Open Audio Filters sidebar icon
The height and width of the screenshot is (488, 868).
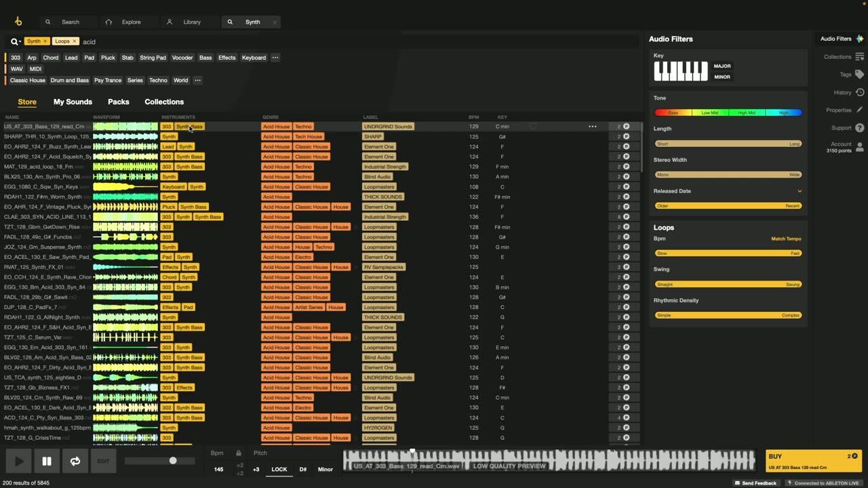[x=859, y=39]
